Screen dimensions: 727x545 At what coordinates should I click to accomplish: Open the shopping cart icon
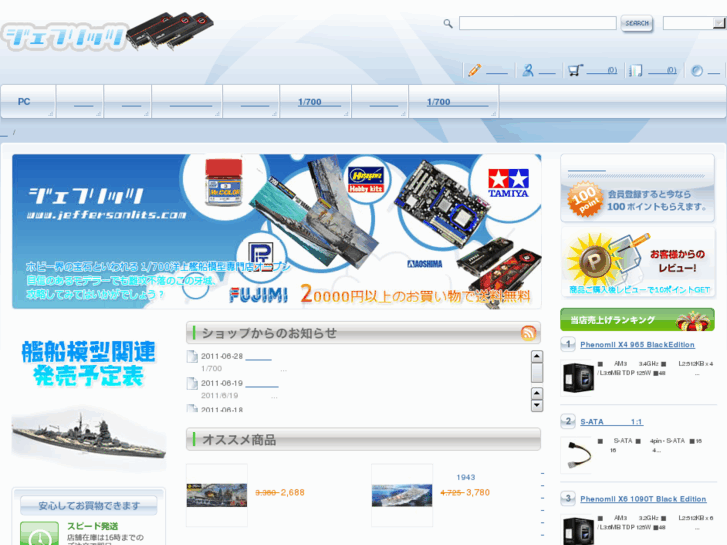(x=575, y=71)
